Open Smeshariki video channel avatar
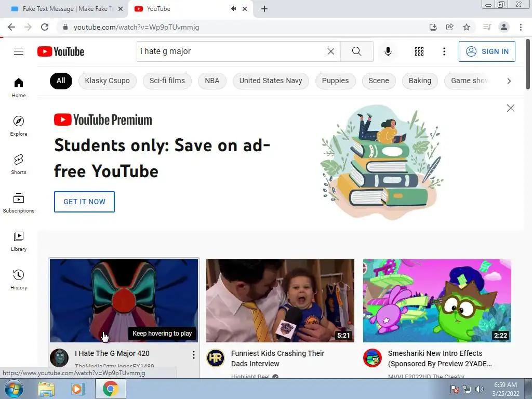This screenshot has height=399, width=532. coord(372,358)
